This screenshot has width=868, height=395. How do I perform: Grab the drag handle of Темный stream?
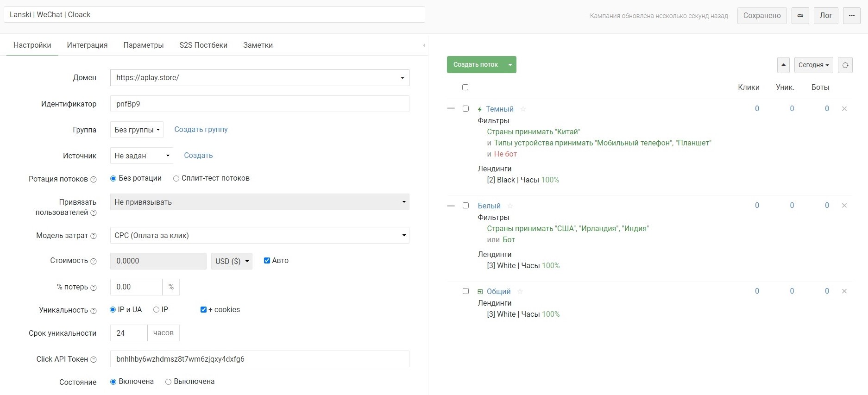(x=451, y=109)
